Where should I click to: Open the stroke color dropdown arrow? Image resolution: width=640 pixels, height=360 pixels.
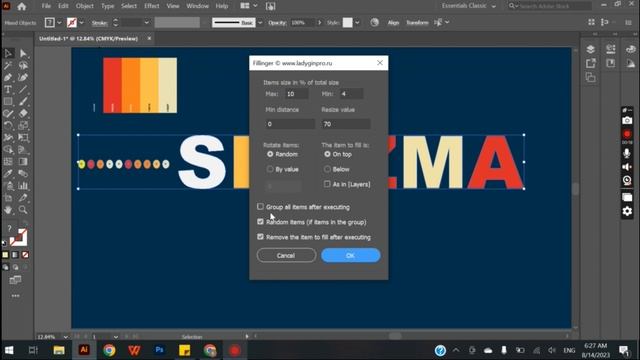[x=82, y=23]
